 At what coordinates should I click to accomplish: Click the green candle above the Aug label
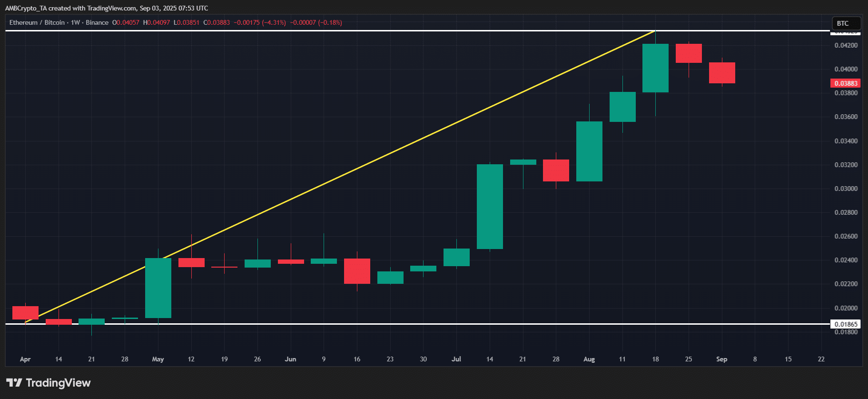pyautogui.click(x=589, y=151)
